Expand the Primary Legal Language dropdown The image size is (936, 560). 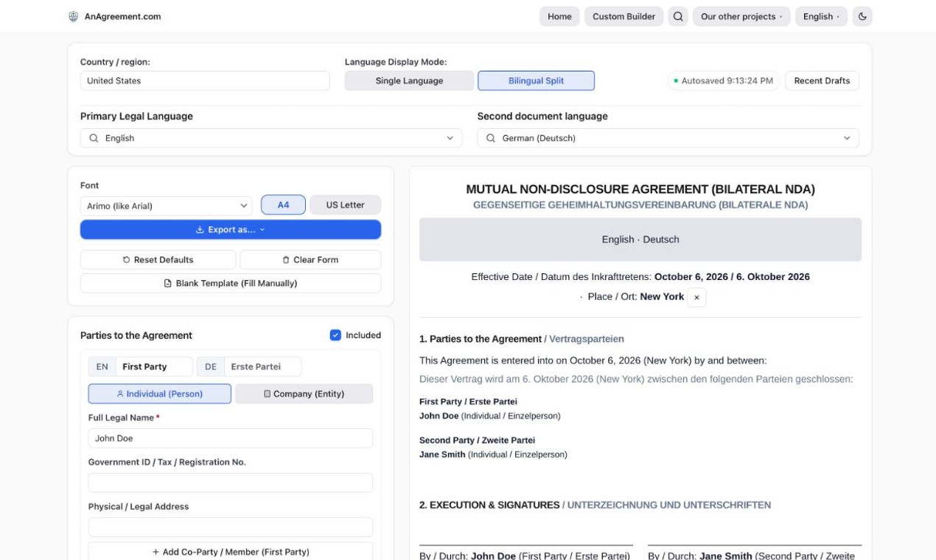271,138
